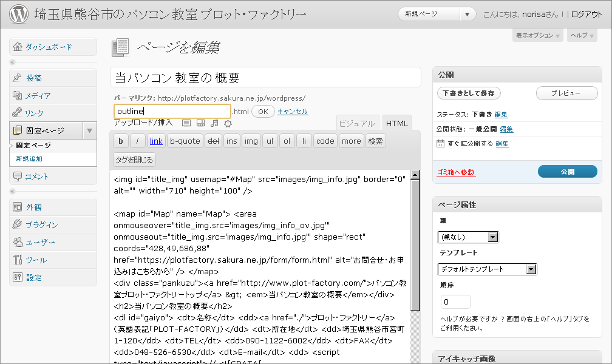Click the b-quote quicktag button
Viewport: 612px width, 364px height.
pos(185,141)
